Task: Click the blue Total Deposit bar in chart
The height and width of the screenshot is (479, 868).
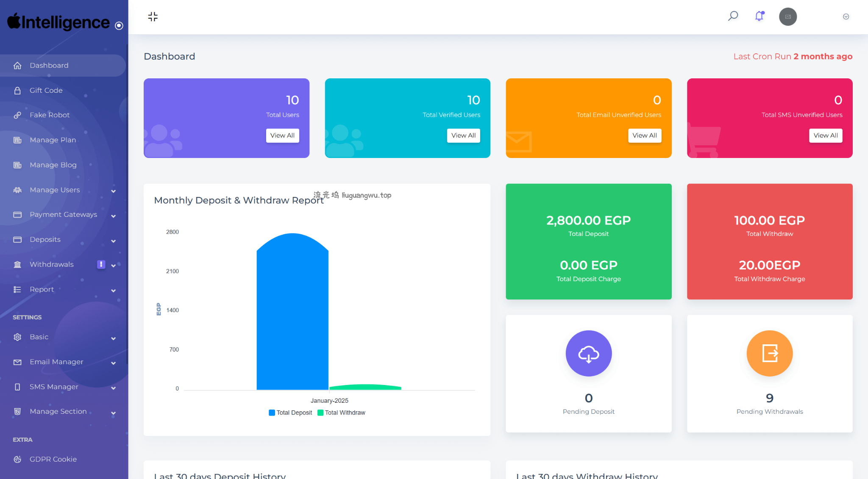Action: point(292,313)
